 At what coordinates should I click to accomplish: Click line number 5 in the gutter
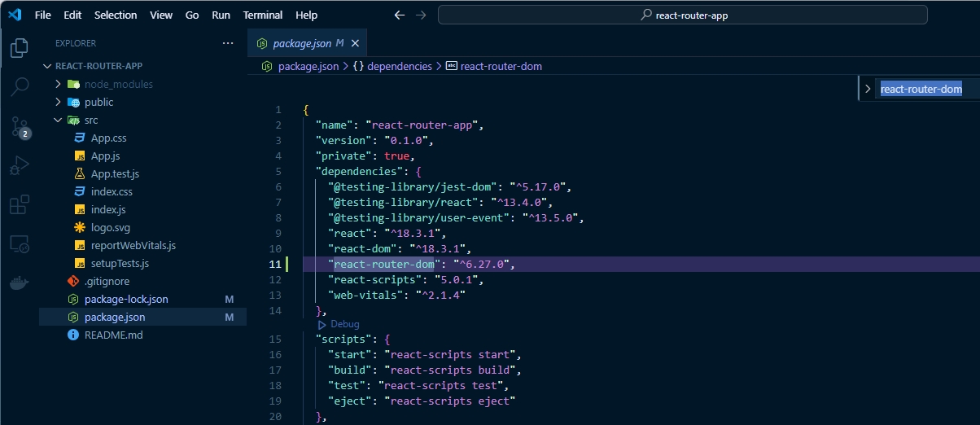point(278,171)
